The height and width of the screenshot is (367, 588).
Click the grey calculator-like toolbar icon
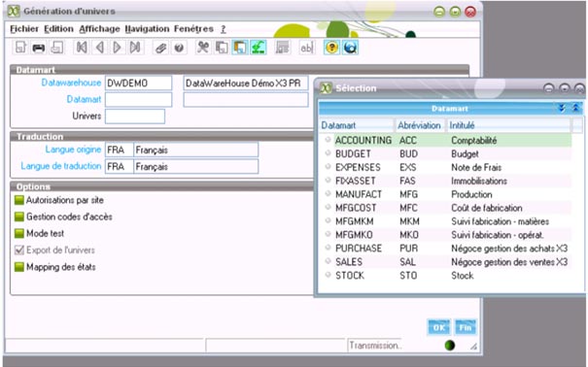(x=283, y=48)
